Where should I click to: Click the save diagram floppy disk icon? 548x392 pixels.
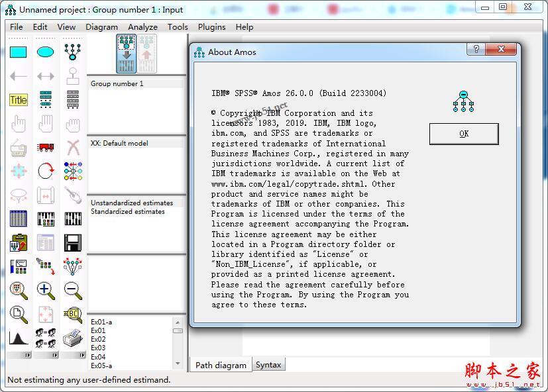73,242
